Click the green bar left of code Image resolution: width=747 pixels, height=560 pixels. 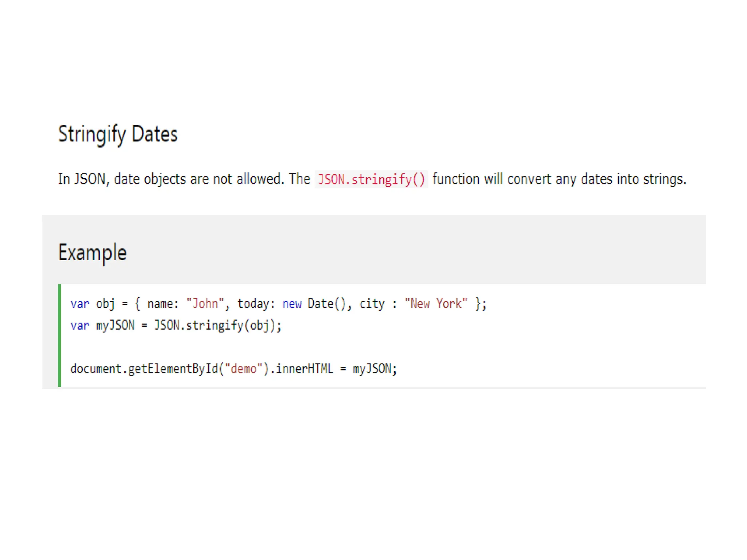point(59,335)
